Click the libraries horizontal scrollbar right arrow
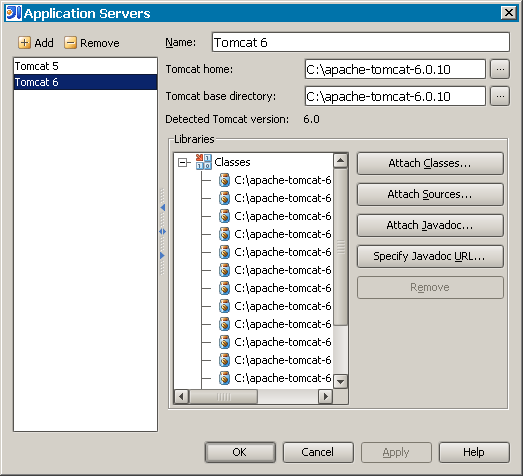The height and width of the screenshot is (476, 523). [x=326, y=397]
